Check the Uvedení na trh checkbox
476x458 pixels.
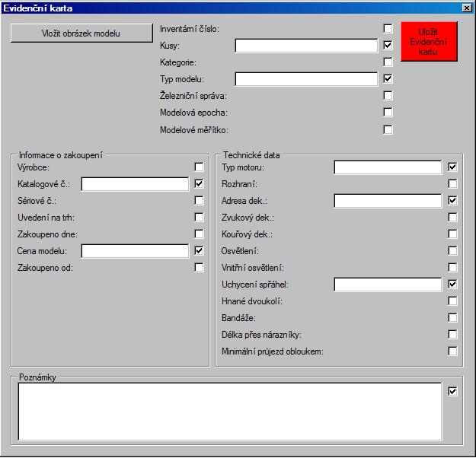(199, 217)
